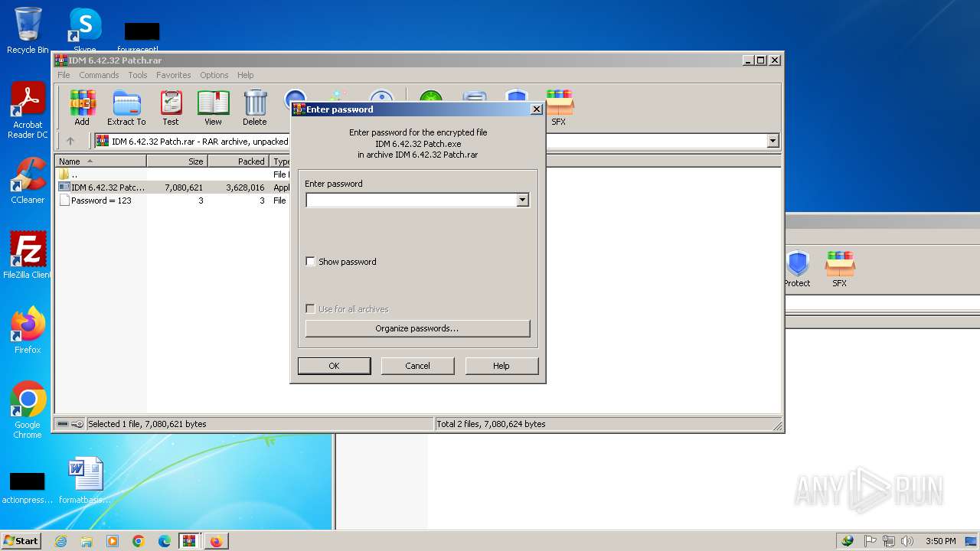The image size is (980, 551).
Task: Click the 'Selected 1 file, 7,080,621 bytes' status text
Action: pyautogui.click(x=147, y=424)
